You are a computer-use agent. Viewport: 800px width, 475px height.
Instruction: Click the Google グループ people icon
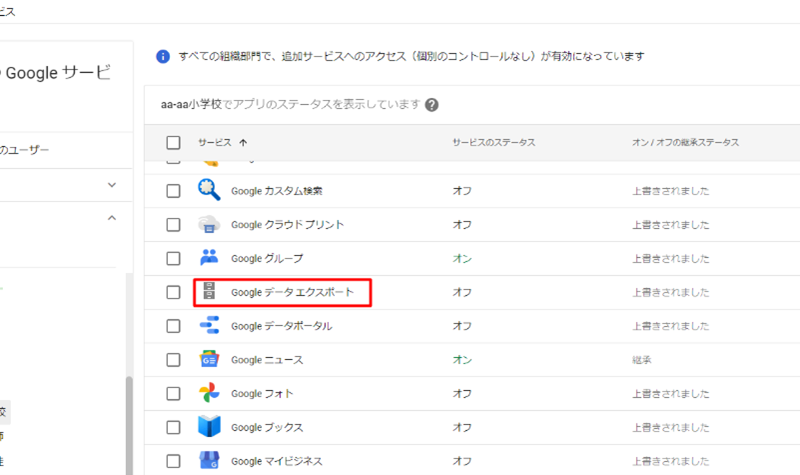[x=209, y=257]
